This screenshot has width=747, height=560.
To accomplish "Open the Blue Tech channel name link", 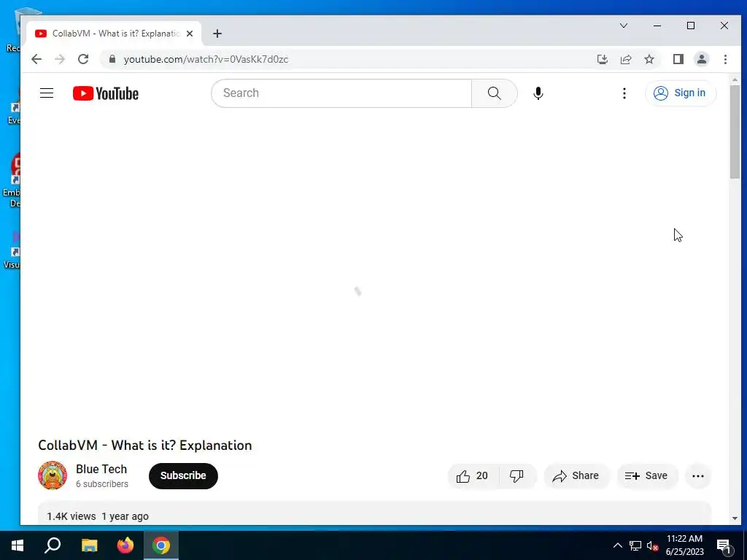I will 101,469.
